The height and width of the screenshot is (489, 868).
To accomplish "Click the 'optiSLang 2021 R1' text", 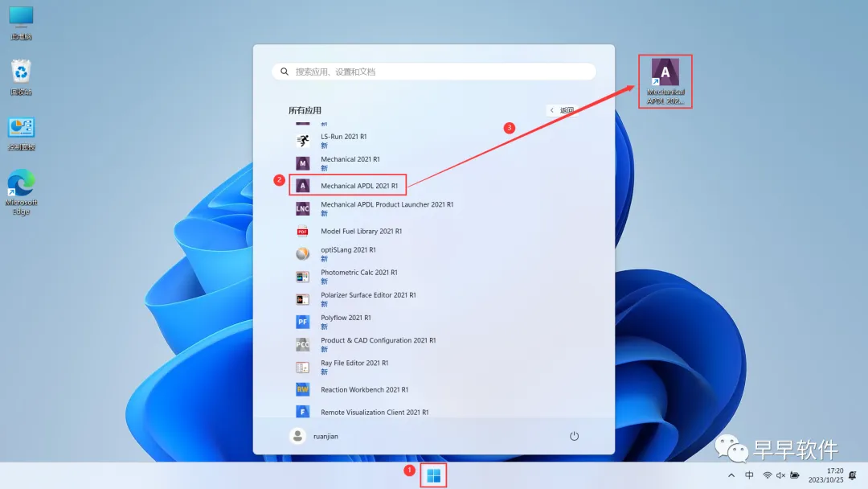I will click(348, 250).
